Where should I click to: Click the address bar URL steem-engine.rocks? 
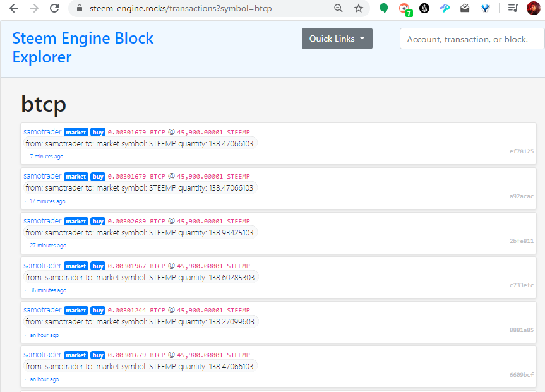pyautogui.click(x=181, y=8)
